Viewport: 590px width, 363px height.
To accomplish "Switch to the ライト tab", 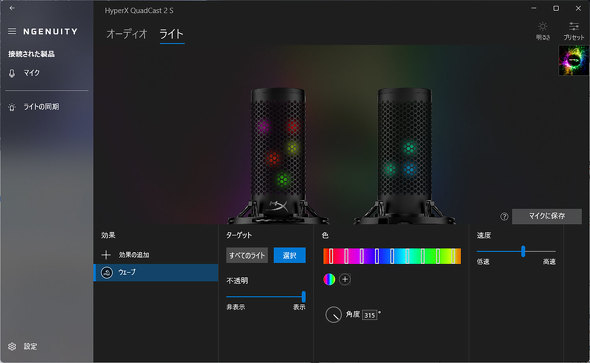I will (x=172, y=34).
